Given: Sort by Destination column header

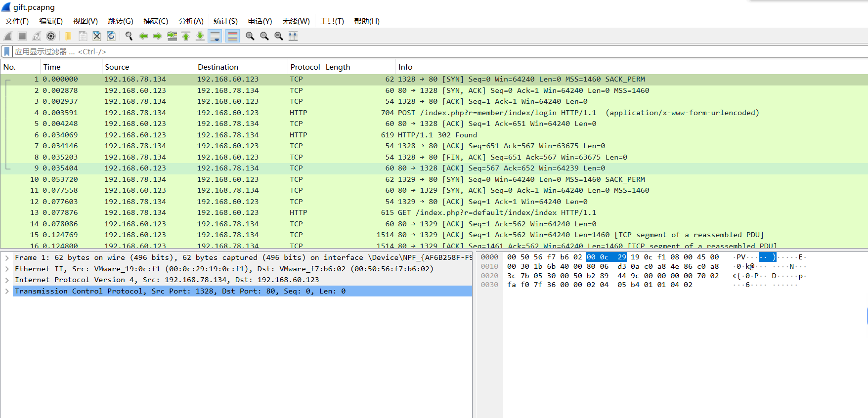Looking at the screenshot, I should coord(241,67).
